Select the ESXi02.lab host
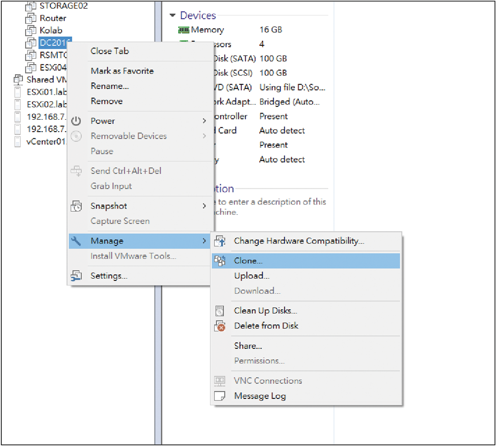 pos(47,104)
